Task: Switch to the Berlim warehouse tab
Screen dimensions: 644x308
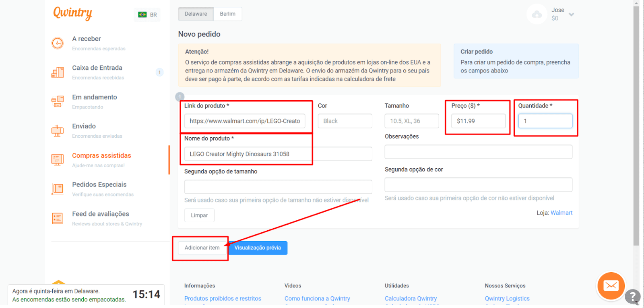Action: click(228, 14)
